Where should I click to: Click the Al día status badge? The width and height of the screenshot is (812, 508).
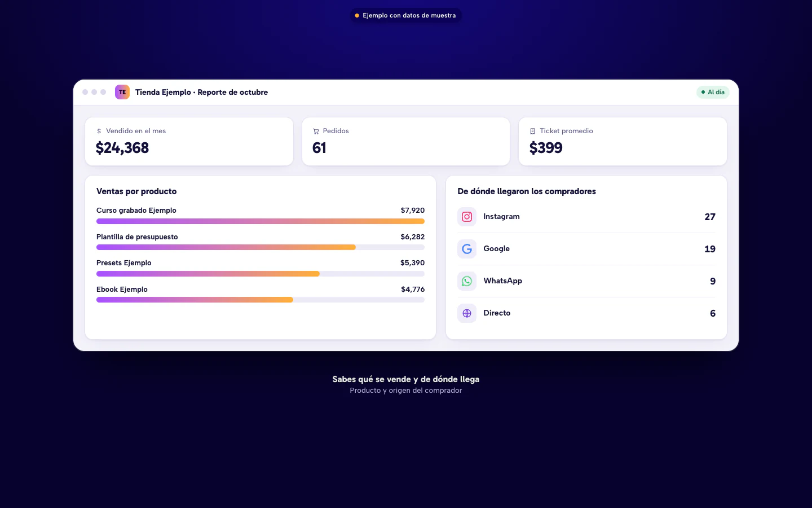pos(713,92)
